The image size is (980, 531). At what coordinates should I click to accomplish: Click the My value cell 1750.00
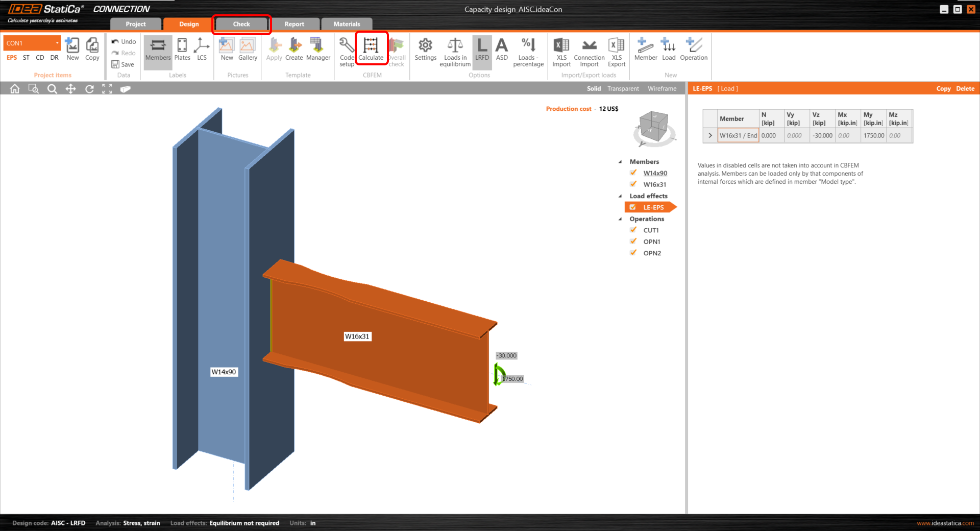[x=873, y=136]
